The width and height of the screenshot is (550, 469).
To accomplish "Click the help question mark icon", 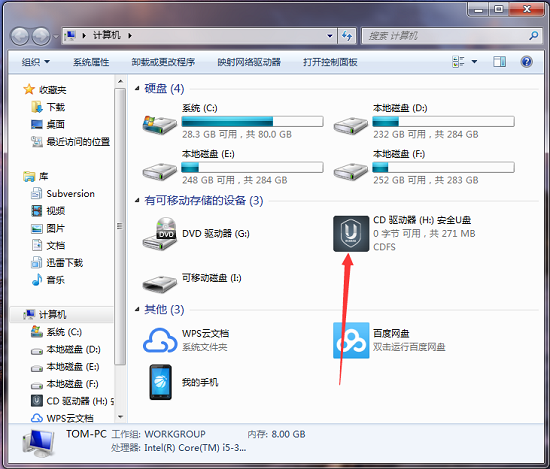I will [526, 62].
